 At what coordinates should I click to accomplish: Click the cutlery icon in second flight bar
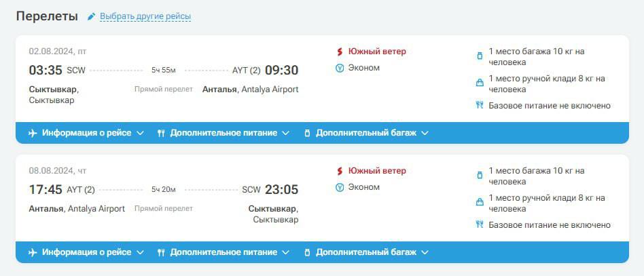click(161, 252)
